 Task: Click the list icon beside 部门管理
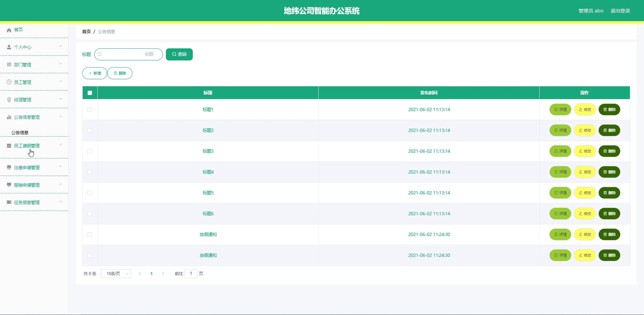9,64
